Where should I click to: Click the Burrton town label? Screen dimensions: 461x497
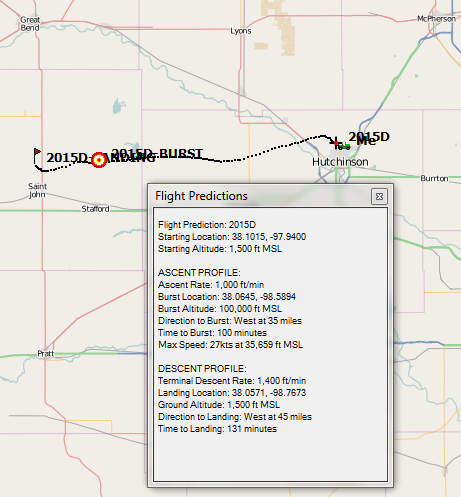pyautogui.click(x=434, y=178)
